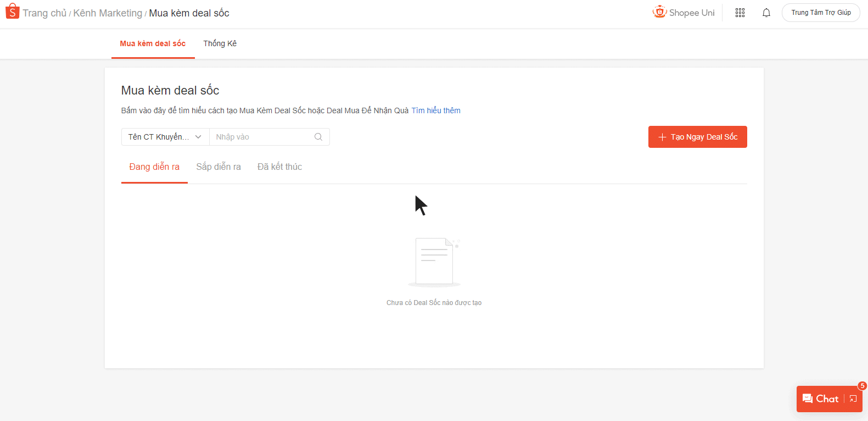Navigate to Kênh Marketing breadcrumb
Image resolution: width=868 pixels, height=421 pixels.
[x=108, y=13]
